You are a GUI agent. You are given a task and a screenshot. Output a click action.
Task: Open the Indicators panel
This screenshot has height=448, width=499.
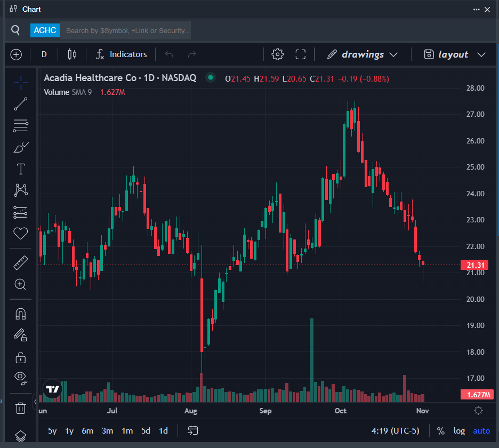(121, 54)
